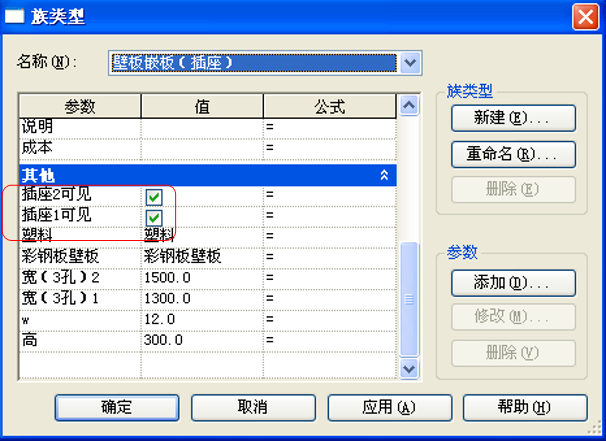606x441 pixels.
Task: Click the 新建 button
Action: [513, 118]
